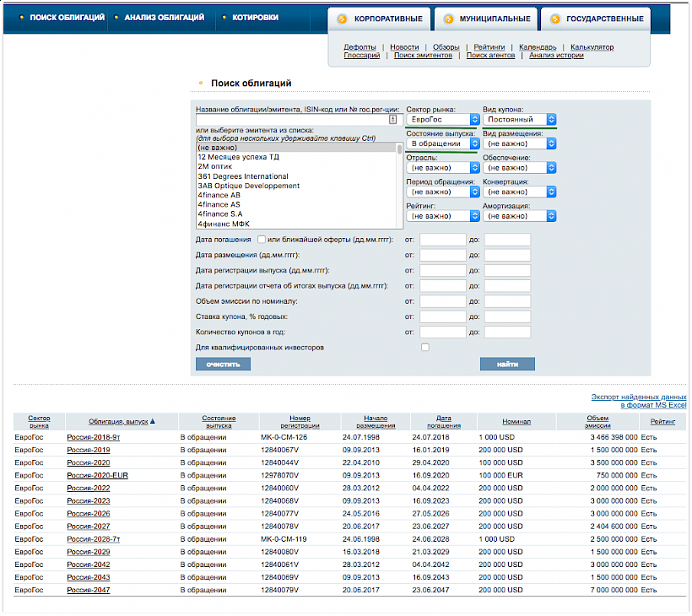Open the Рейтинги link
Image resolution: width=692 pixels, height=616 pixels.
489,47
